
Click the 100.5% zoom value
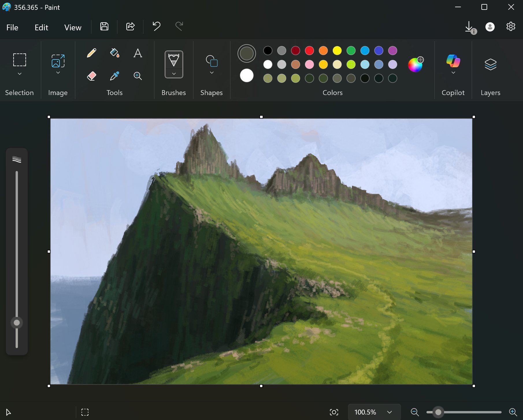tap(365, 412)
